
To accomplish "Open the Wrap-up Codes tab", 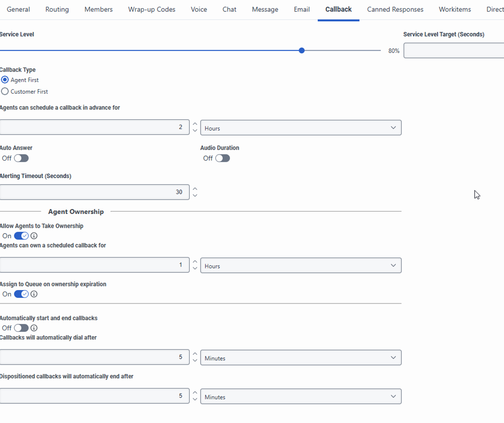I will click(151, 9).
